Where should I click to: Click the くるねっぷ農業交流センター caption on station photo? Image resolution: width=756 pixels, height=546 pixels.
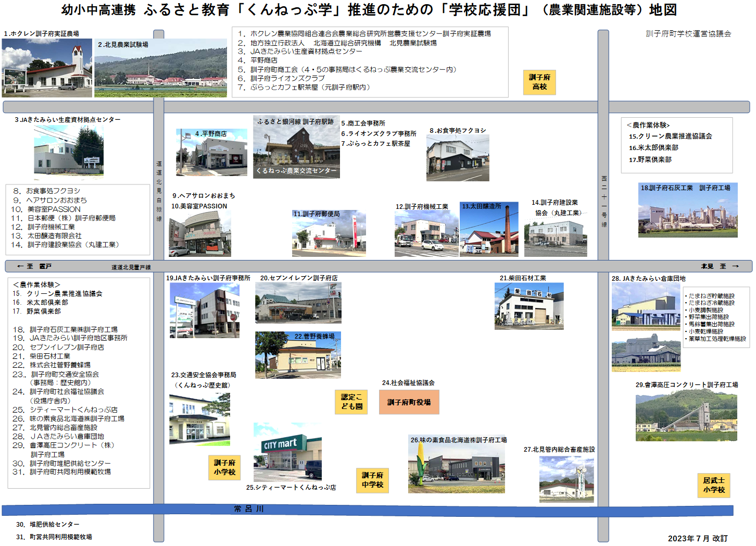tap(296, 171)
